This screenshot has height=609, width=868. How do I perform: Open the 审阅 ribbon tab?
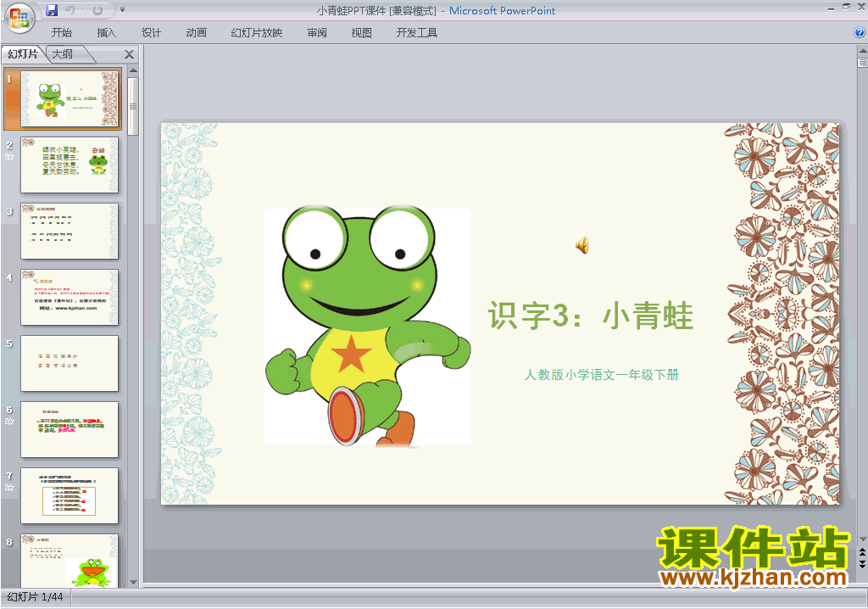coord(317,33)
